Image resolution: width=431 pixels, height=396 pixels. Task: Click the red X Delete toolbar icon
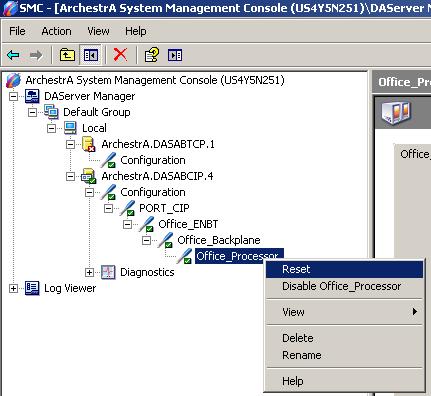click(120, 55)
